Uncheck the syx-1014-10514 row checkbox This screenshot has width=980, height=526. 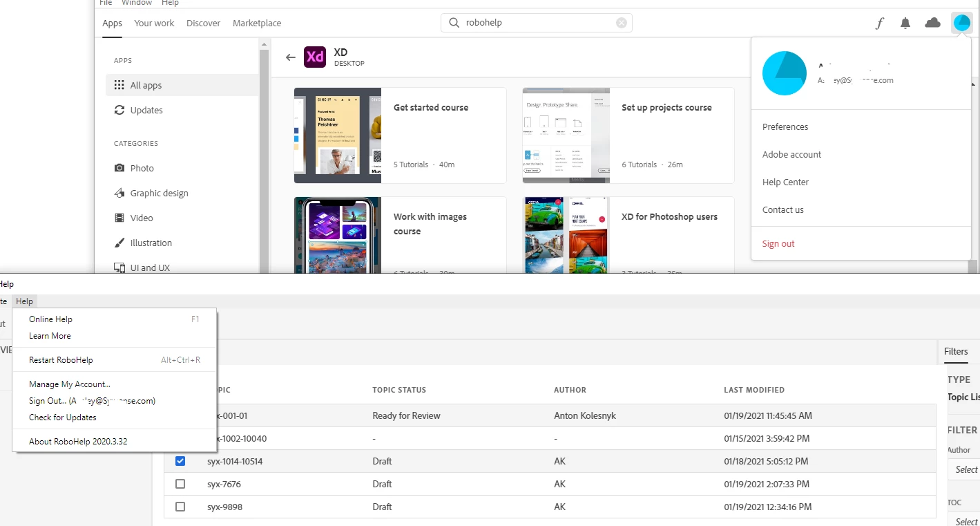[x=180, y=461]
